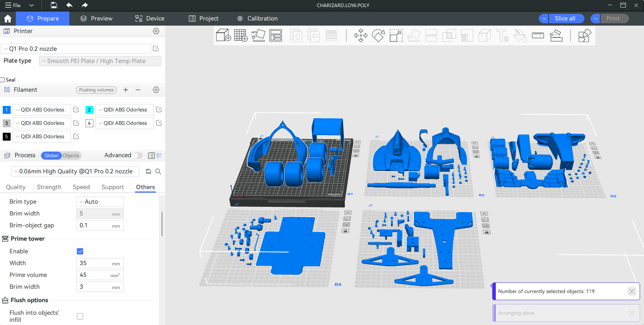Screen dimensions: 644x325
Task: Click the Slice all button
Action: point(565,19)
